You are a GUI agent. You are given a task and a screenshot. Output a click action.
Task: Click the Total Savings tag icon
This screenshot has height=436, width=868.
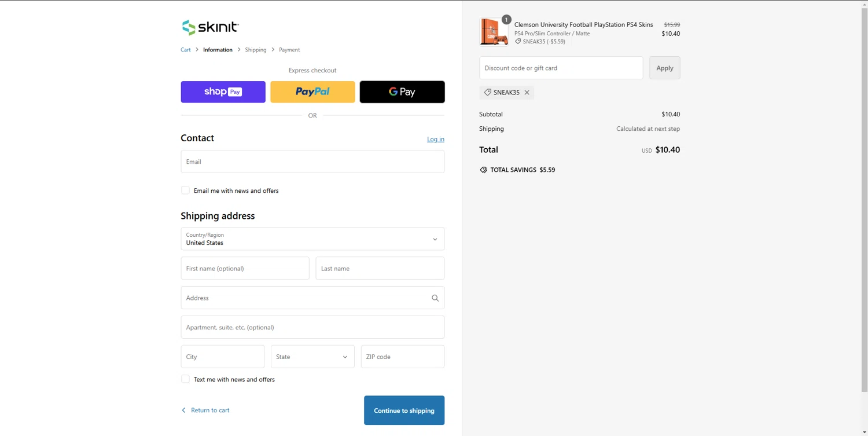tap(483, 170)
